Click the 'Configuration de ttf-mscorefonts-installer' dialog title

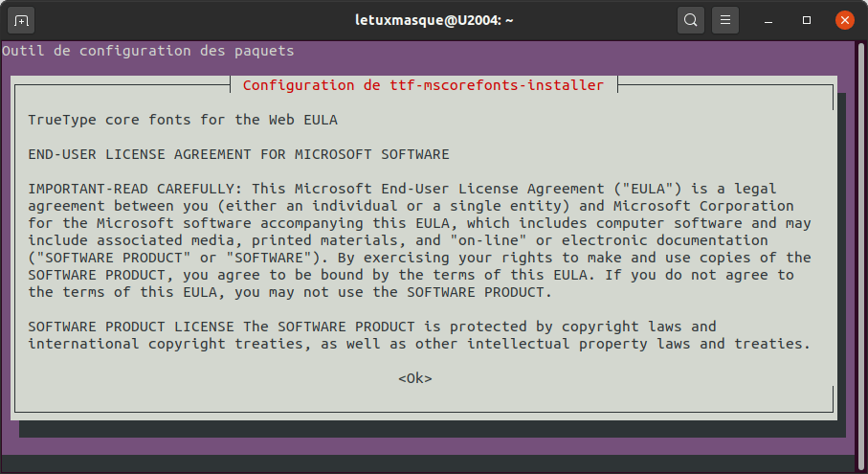click(423, 85)
